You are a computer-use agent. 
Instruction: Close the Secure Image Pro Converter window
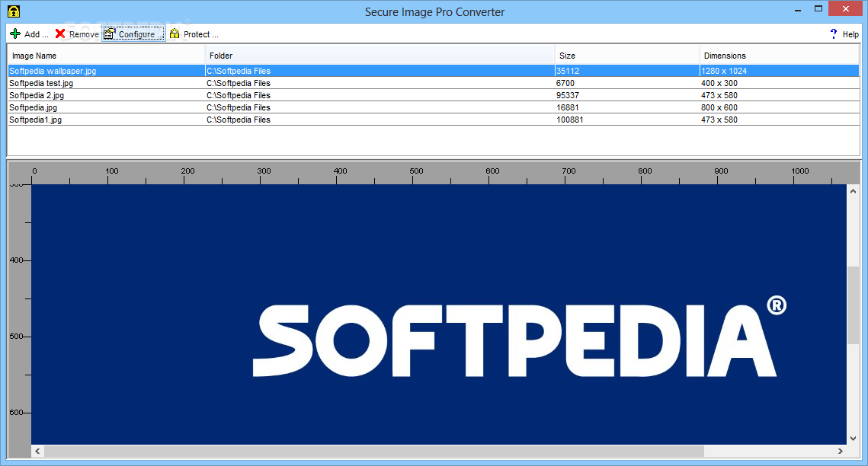[x=846, y=9]
